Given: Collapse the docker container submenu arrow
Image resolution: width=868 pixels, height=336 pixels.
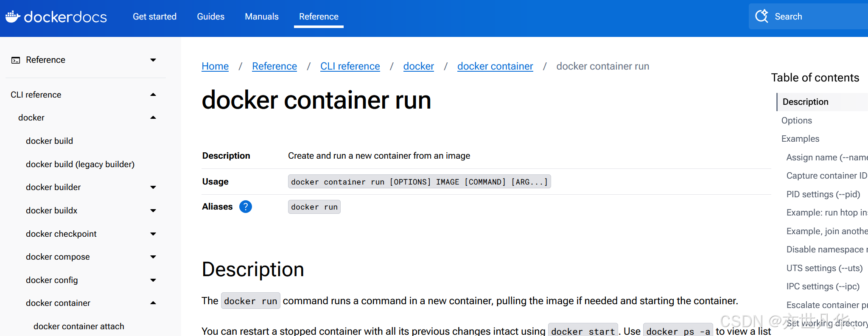Looking at the screenshot, I should [x=153, y=303].
